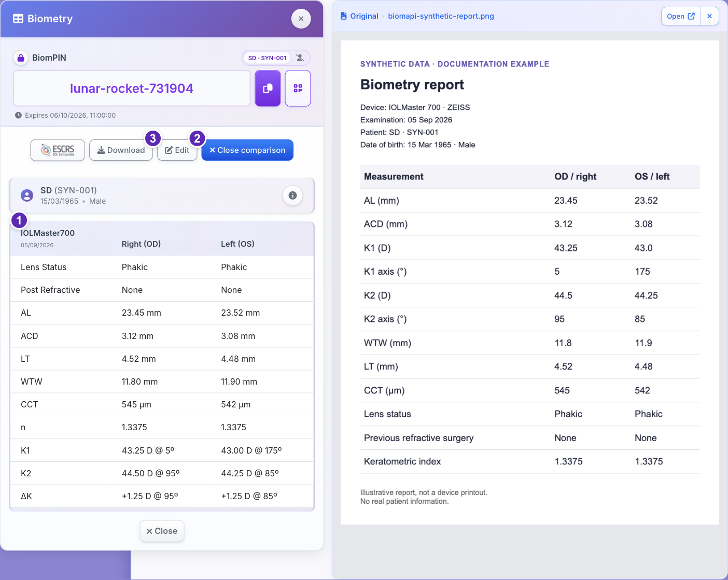Click the bottom Close button
This screenshot has width=728, height=580.
point(162,531)
